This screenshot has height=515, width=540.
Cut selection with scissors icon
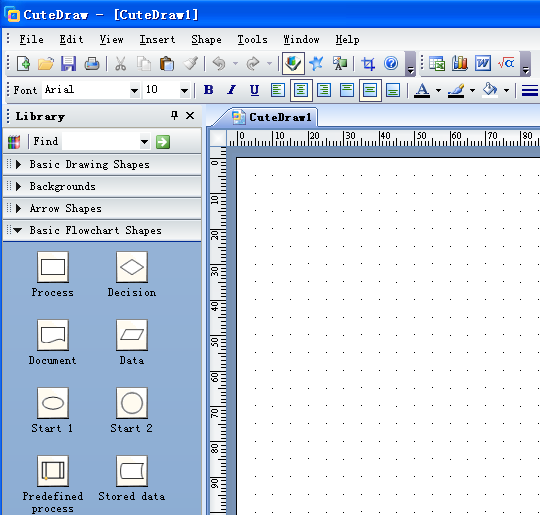(120, 64)
